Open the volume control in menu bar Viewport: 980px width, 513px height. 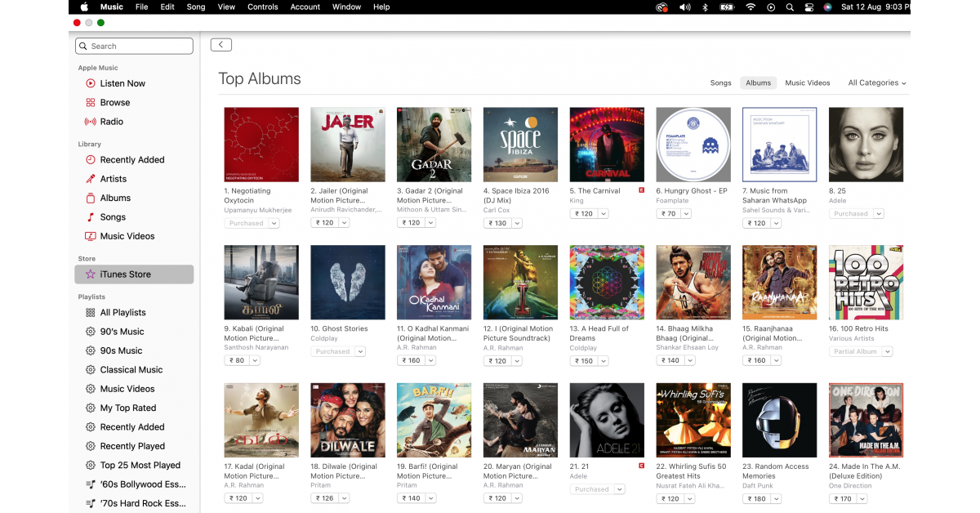click(x=684, y=7)
